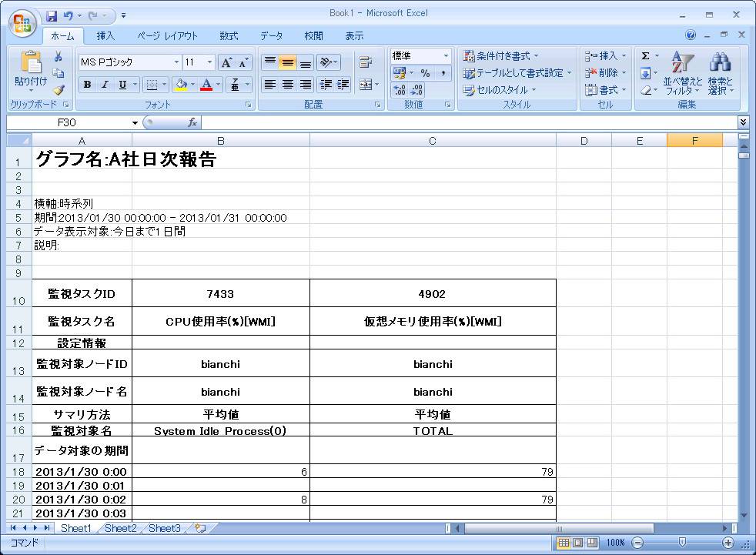This screenshot has height=555, width=756.
Task: Increase font size with the large A
Action: coord(226,62)
